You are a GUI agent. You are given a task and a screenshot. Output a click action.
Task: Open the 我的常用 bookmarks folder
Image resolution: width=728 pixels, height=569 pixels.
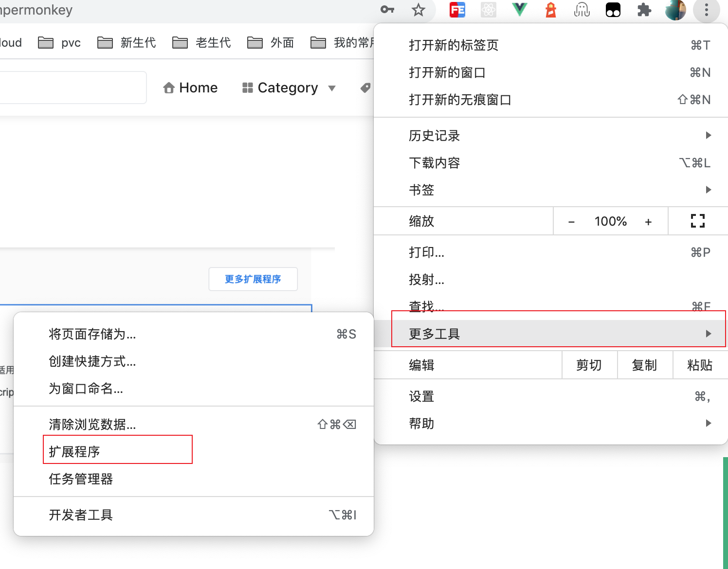(x=342, y=43)
